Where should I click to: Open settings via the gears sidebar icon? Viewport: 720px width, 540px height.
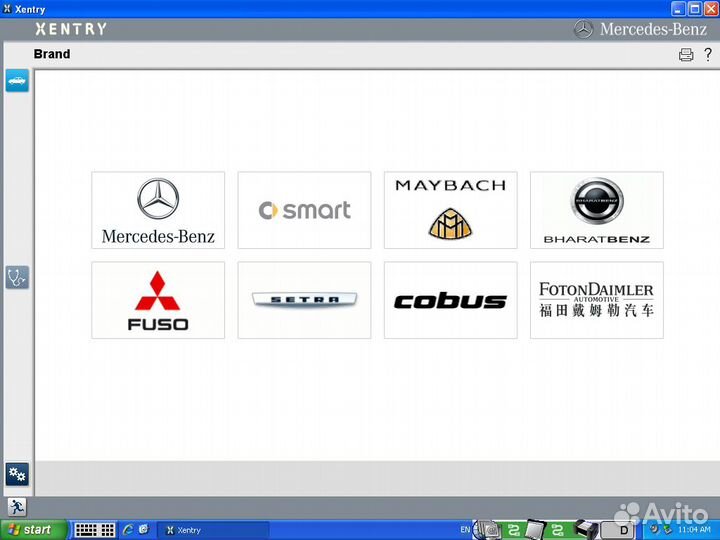pos(17,473)
